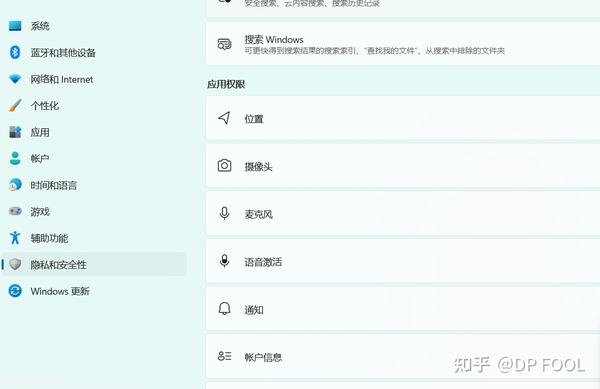Viewport: 600px width, 389px height.
Task: Open 位置 app permission
Action: 403,118
